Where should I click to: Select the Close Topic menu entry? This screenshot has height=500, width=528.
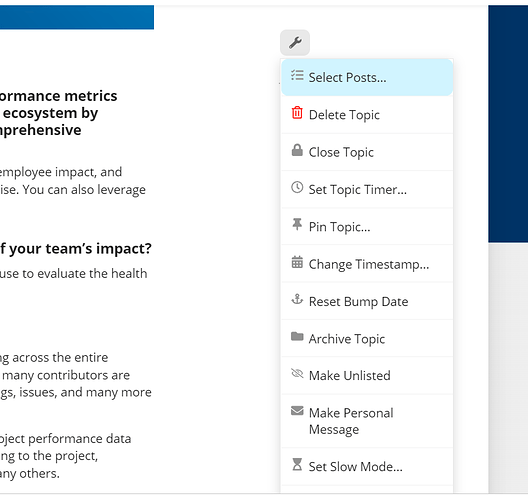coord(367,152)
